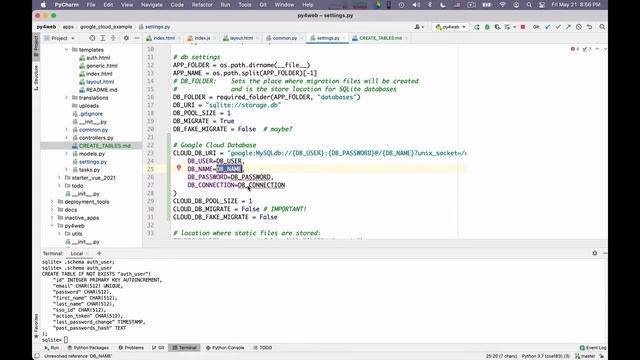The height and width of the screenshot is (360, 640).
Task: Open the Python Console tool window
Action: [x=225, y=348]
